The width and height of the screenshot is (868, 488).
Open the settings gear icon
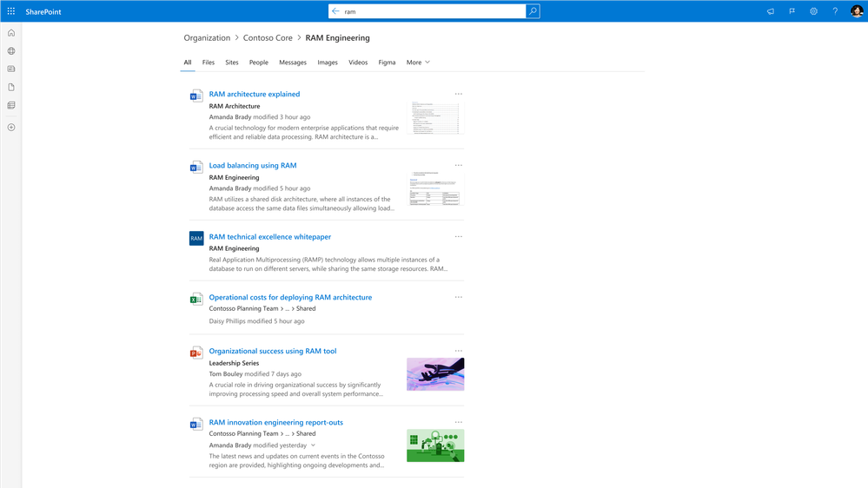(x=814, y=11)
